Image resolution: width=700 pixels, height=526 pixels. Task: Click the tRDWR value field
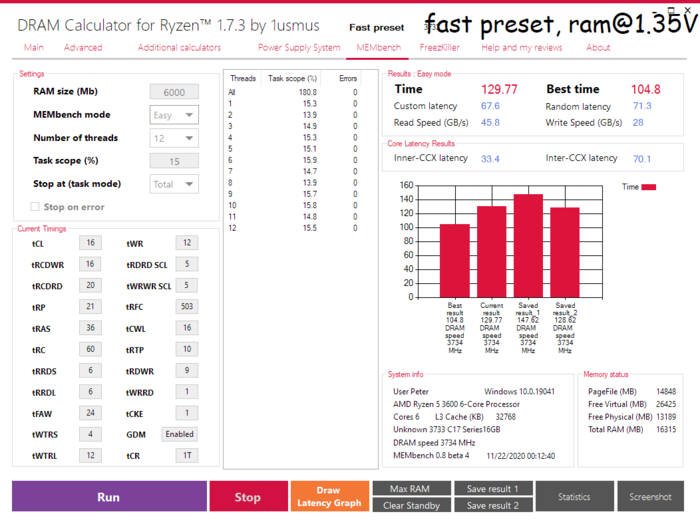pos(187,370)
